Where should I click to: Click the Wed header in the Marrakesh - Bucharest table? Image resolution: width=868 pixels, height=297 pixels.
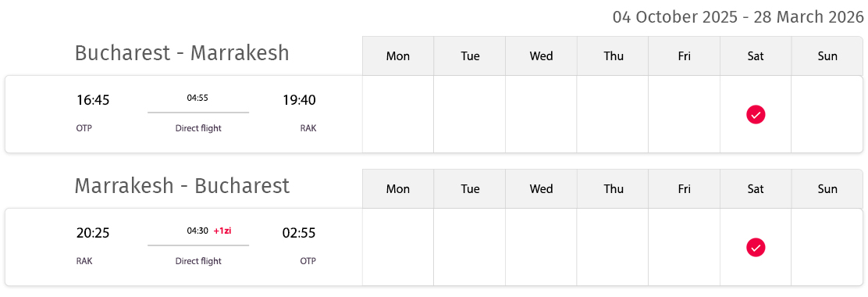pos(541,189)
